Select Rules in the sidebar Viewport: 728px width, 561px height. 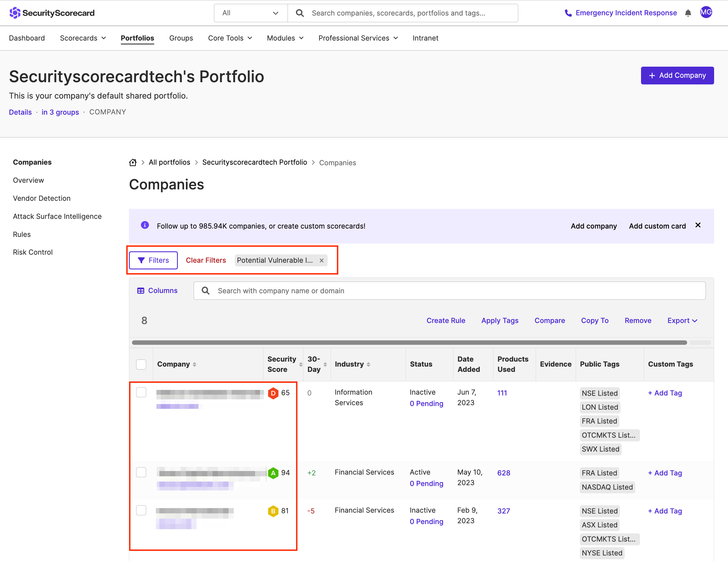tap(22, 234)
